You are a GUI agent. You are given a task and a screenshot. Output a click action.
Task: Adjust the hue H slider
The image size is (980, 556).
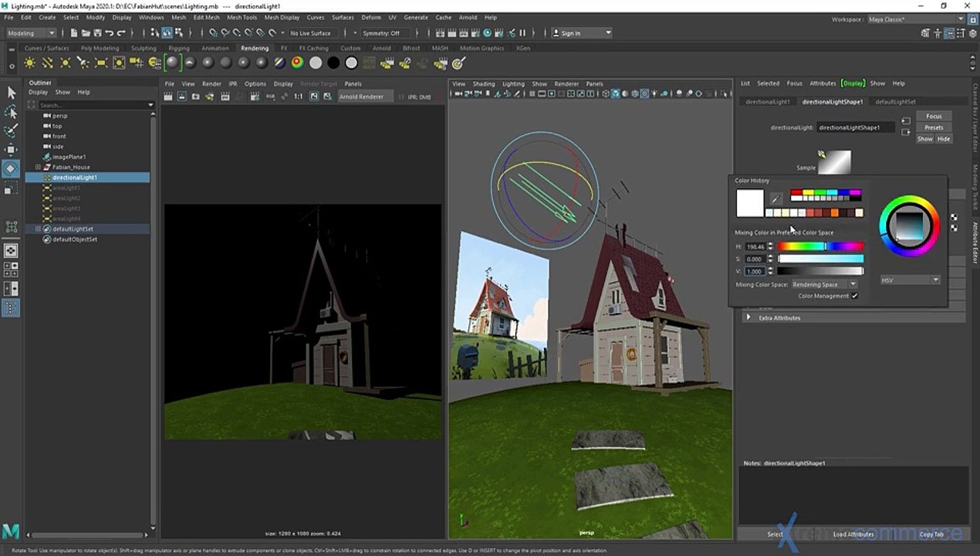[x=820, y=246]
